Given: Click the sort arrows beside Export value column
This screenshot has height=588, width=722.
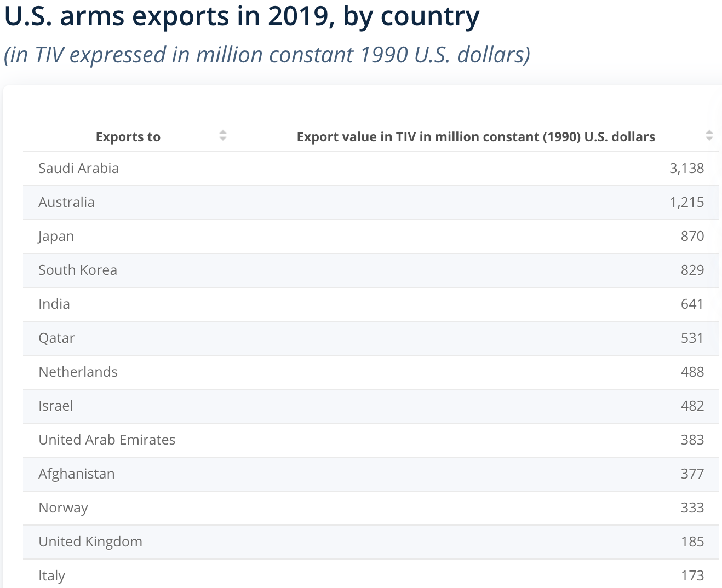Looking at the screenshot, I should [709, 136].
